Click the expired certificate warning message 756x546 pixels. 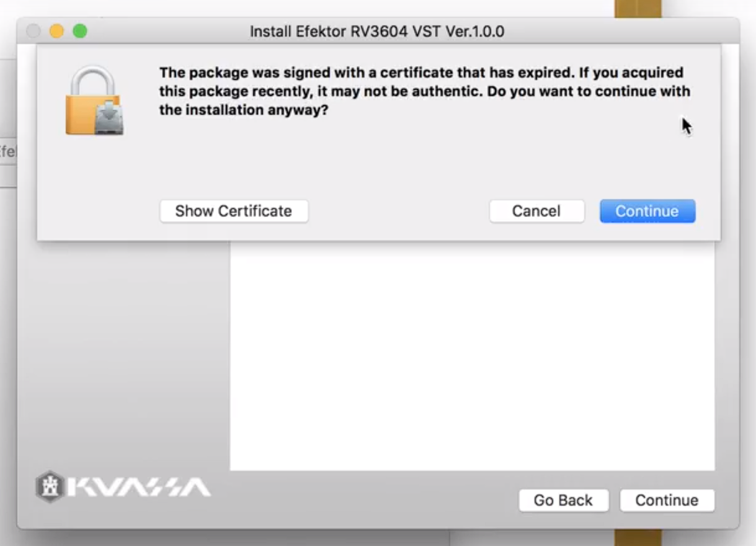[x=425, y=92]
